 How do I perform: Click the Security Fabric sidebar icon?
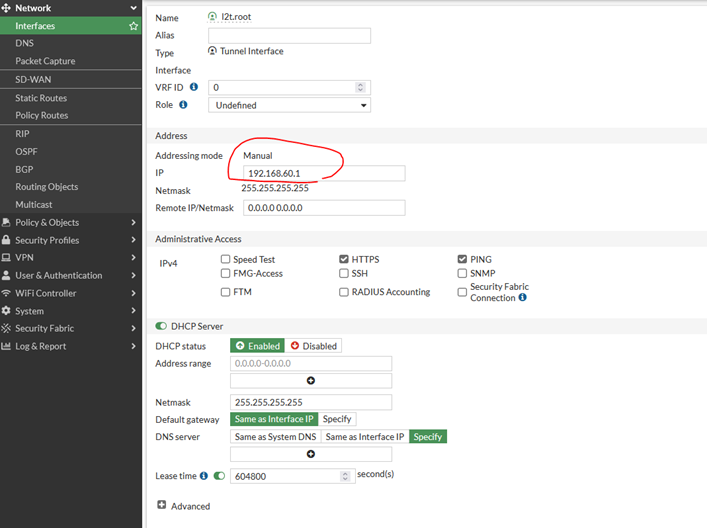coord(6,328)
